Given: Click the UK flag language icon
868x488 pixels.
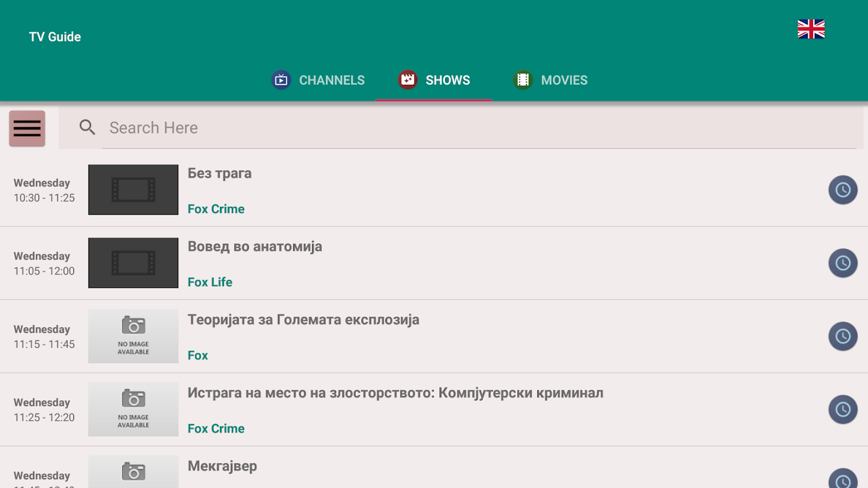Looking at the screenshot, I should [x=811, y=29].
